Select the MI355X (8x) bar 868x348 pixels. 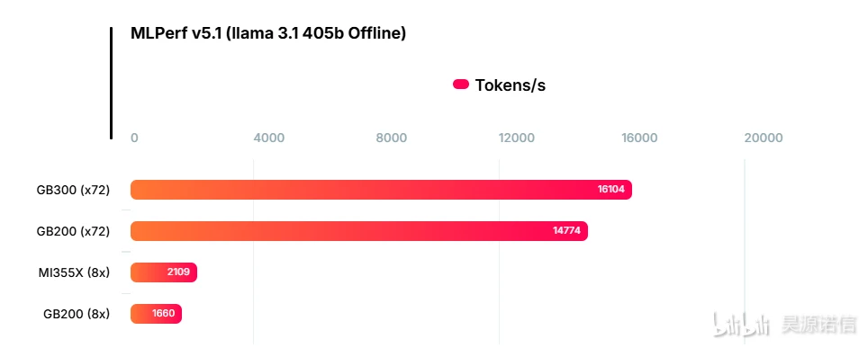pos(164,272)
